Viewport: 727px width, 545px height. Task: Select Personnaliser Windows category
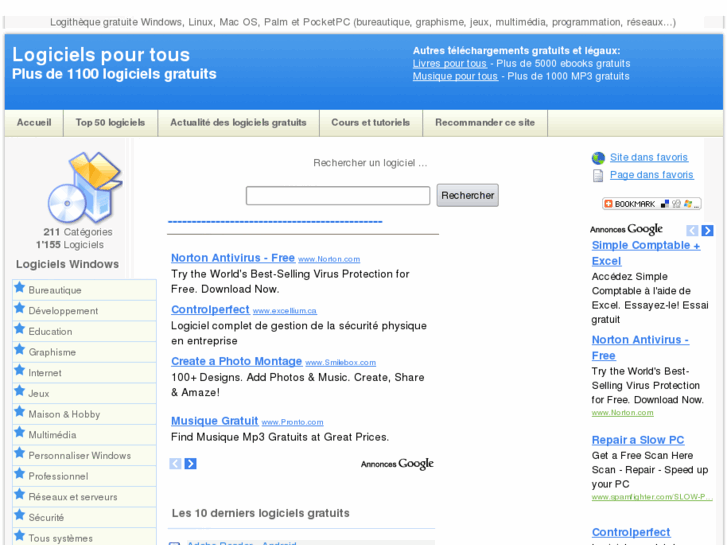pos(84,455)
